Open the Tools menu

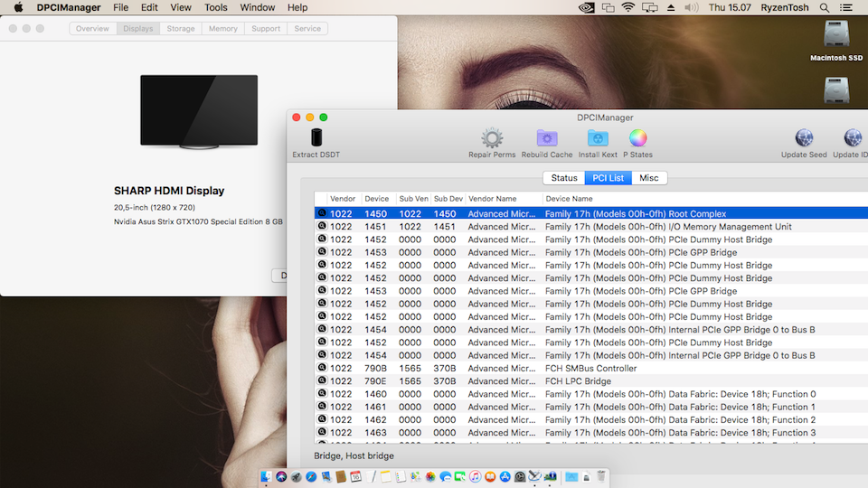[216, 7]
